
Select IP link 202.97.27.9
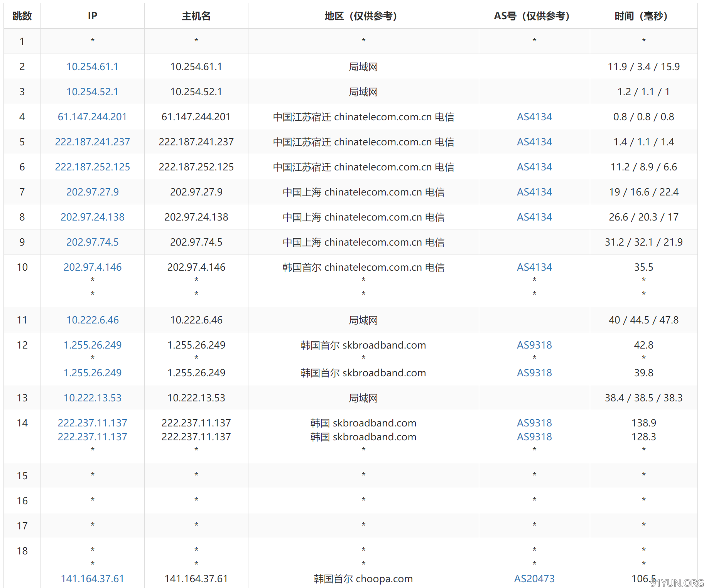click(x=92, y=192)
